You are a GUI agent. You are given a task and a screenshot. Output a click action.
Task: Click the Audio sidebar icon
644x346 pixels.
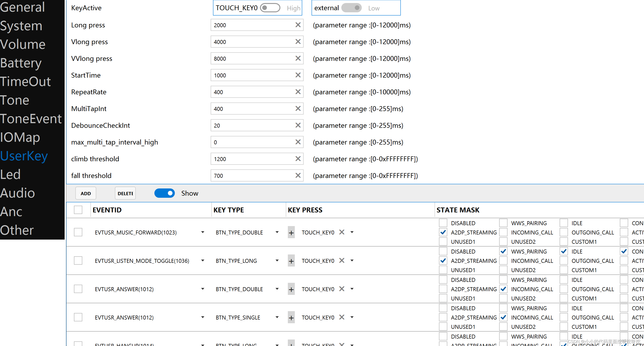click(17, 193)
